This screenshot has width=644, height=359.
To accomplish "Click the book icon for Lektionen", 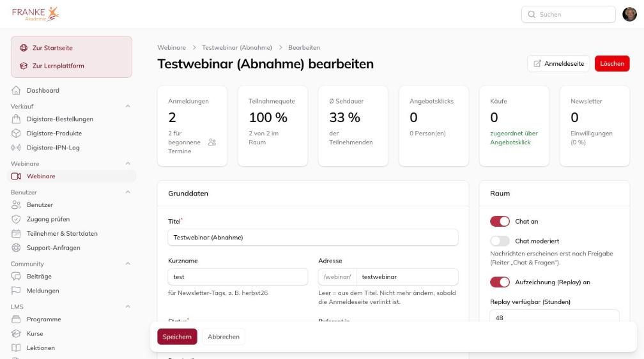I will (16, 348).
